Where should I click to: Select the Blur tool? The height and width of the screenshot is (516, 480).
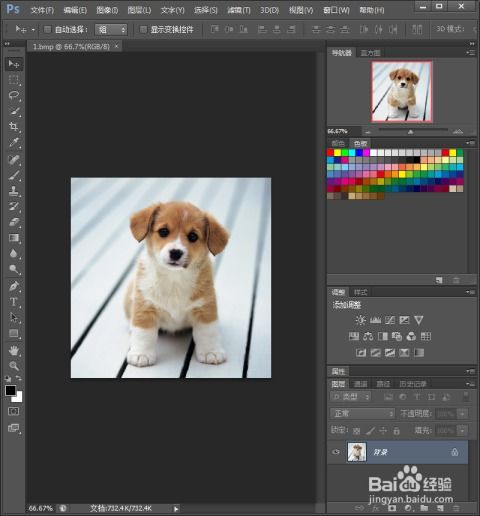(14, 253)
